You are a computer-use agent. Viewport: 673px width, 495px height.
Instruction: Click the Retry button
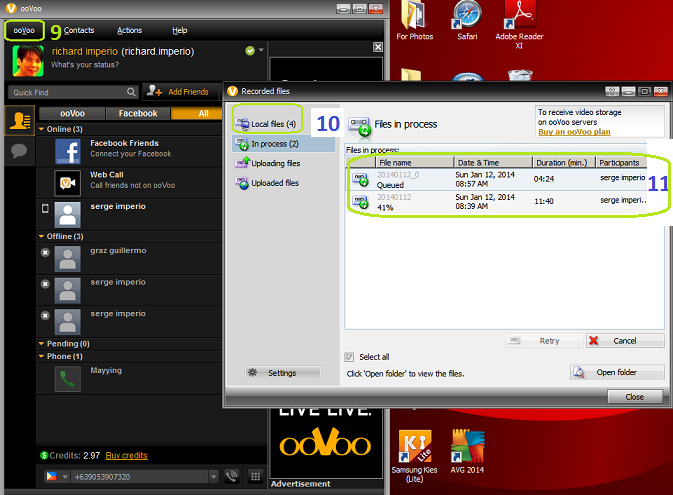[x=544, y=340]
